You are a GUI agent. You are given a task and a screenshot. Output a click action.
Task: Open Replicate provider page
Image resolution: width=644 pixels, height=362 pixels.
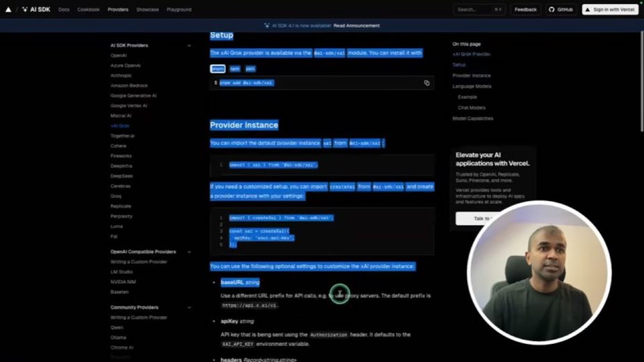pos(121,207)
